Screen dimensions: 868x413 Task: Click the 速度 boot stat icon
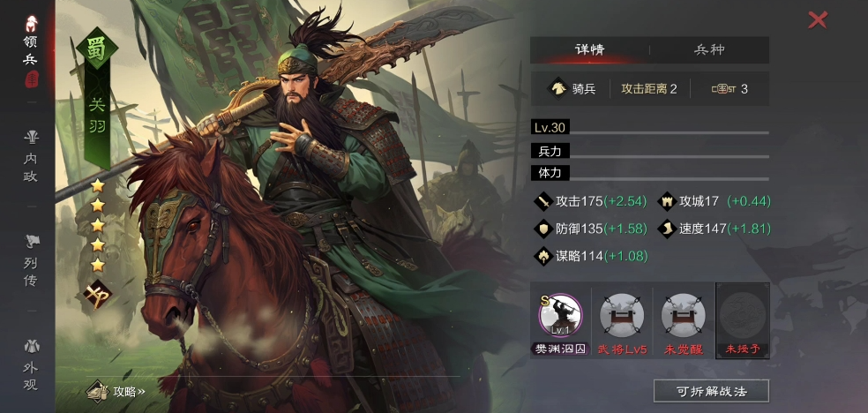pos(667,229)
